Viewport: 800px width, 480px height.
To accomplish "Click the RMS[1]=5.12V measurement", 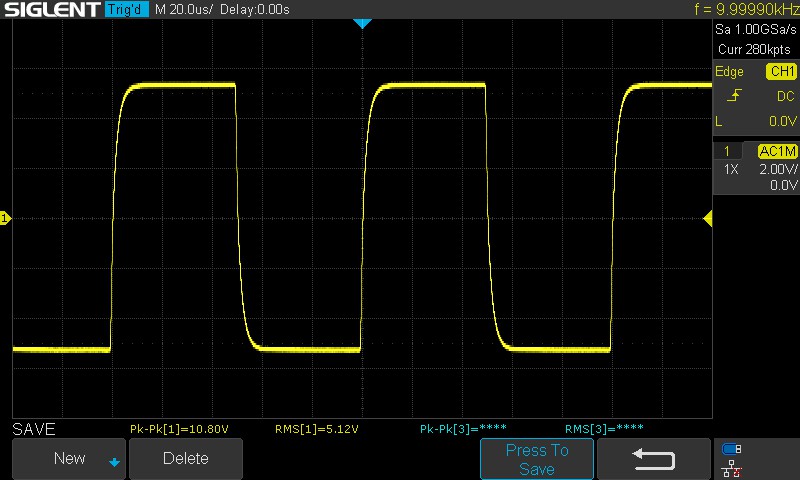I will point(316,429).
